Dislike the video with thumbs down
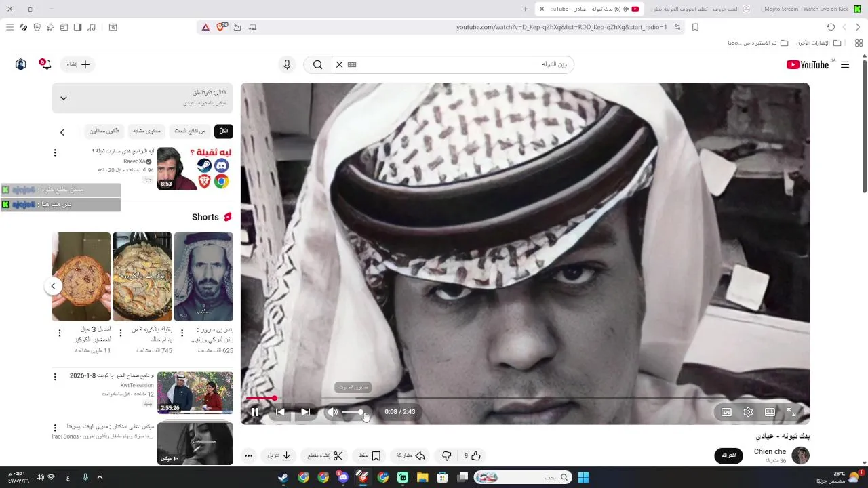This screenshot has width=868, height=488. (446, 456)
